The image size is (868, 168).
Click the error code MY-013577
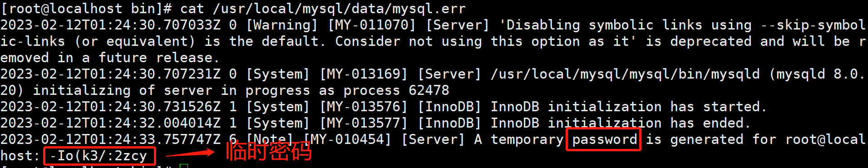pyautogui.click(x=364, y=123)
